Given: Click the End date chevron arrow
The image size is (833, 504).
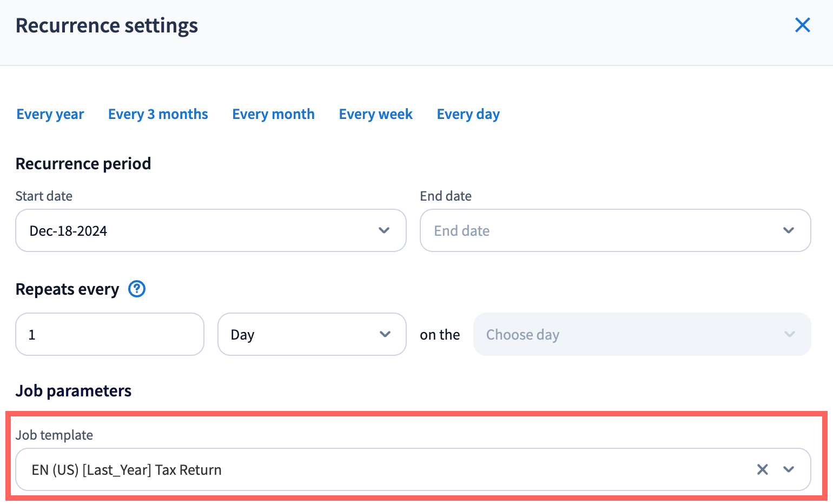Looking at the screenshot, I should click(789, 230).
